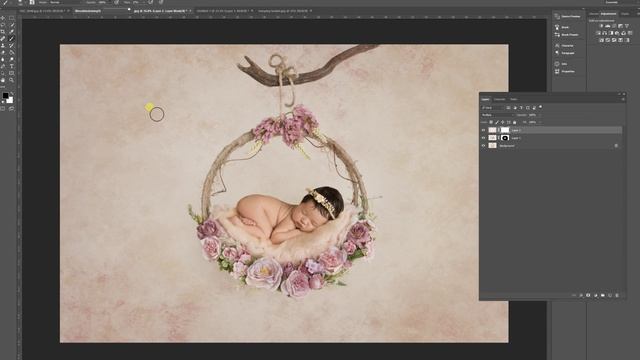The image size is (640, 360).
Task: Add a Hue/Saturation adjustment
Action: point(598,33)
